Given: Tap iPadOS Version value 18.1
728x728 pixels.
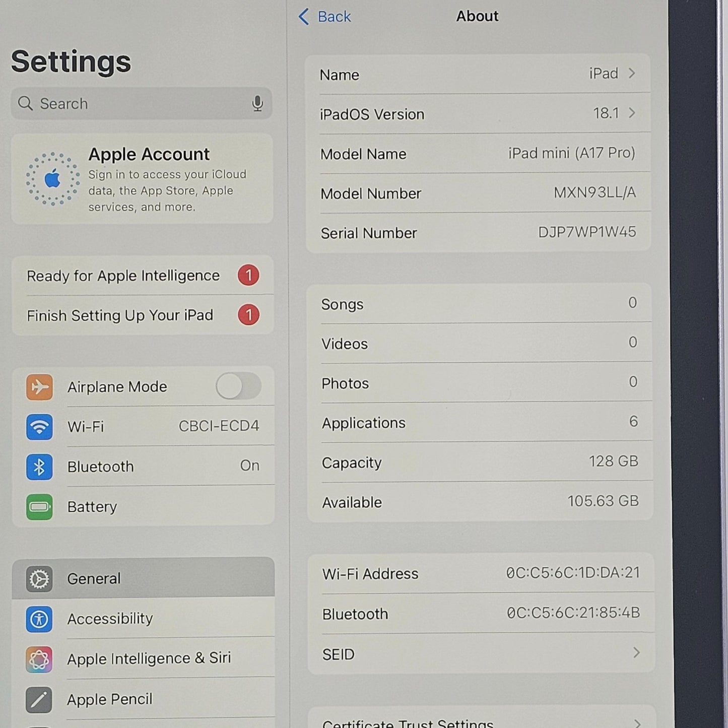Looking at the screenshot, I should [606, 113].
